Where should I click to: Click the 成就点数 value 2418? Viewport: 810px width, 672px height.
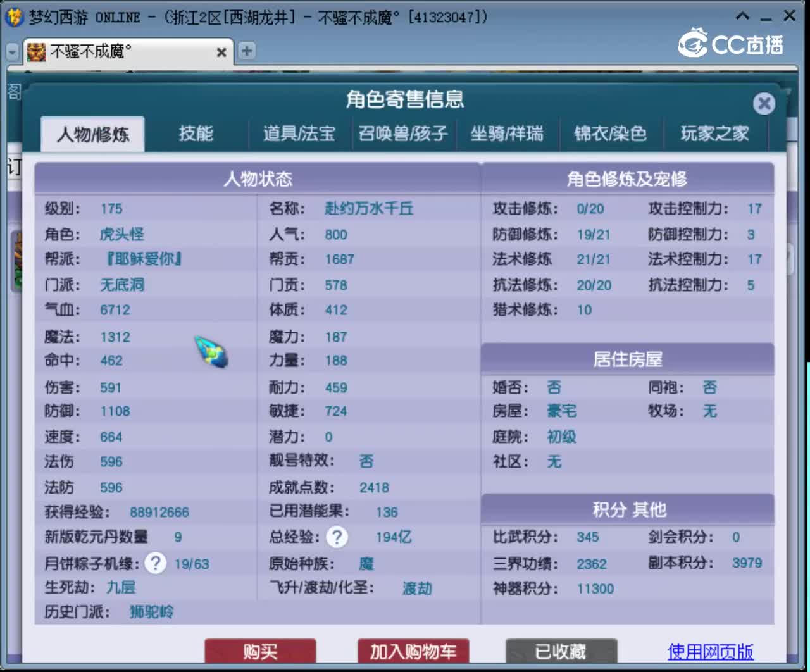375,488
